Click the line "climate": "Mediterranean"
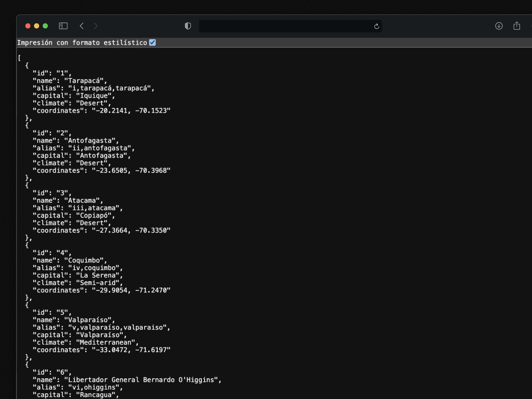 tap(86, 342)
